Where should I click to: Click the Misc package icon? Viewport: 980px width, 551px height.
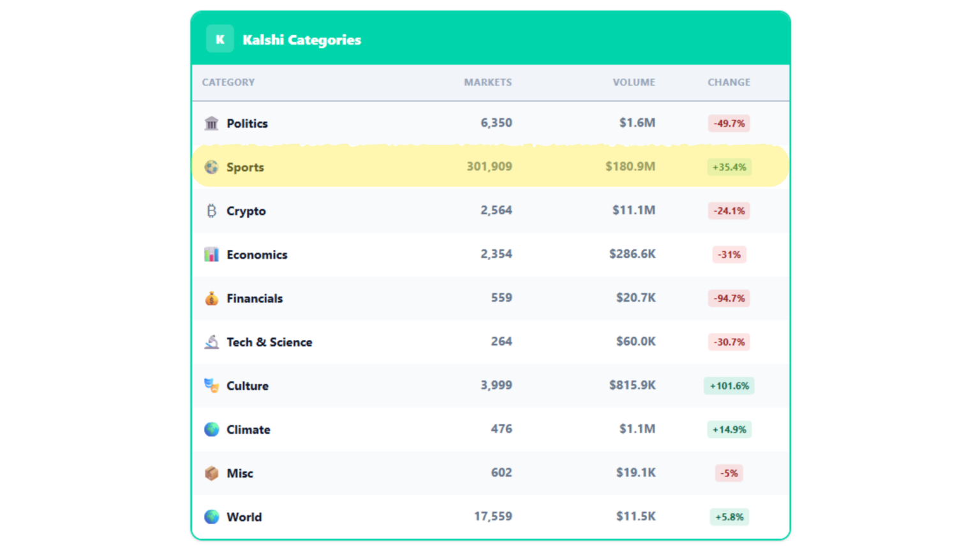click(211, 473)
